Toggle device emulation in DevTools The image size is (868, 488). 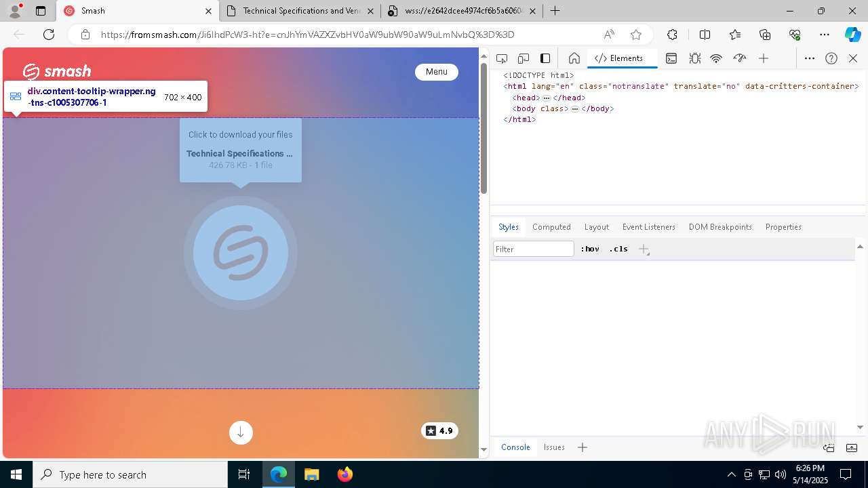(x=524, y=58)
